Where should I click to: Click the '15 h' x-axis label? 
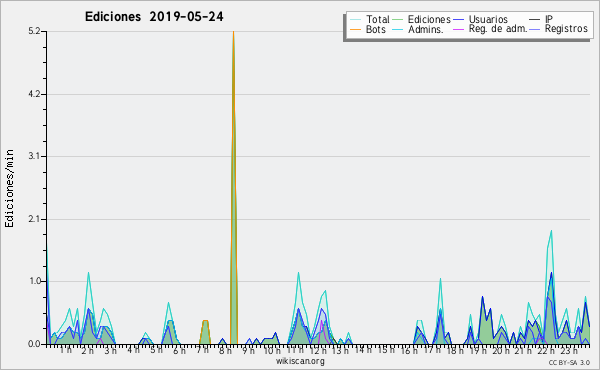coord(386,350)
